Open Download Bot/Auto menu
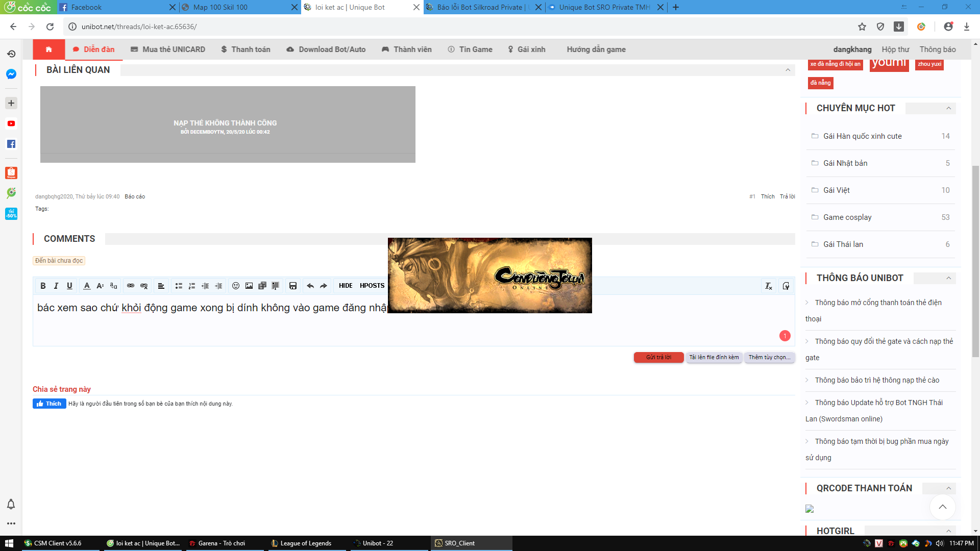Screen dimensions: 980x551 pos(326,49)
